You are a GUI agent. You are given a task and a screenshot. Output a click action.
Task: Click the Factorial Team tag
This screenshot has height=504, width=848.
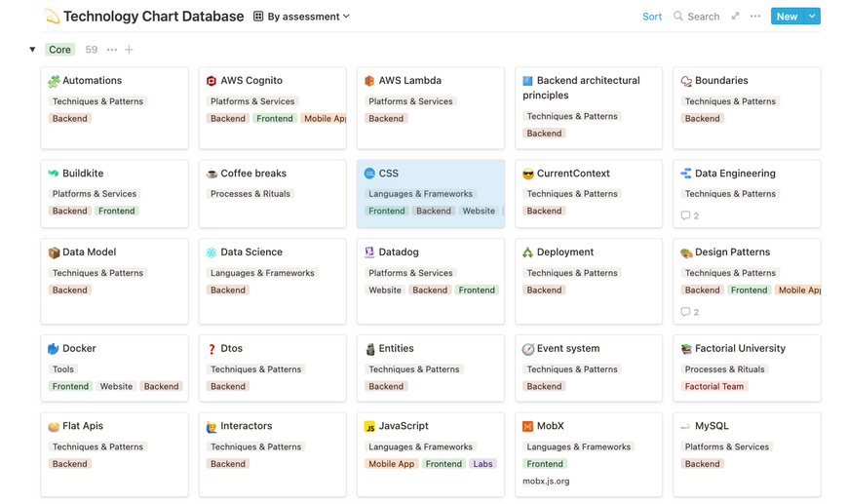(713, 386)
